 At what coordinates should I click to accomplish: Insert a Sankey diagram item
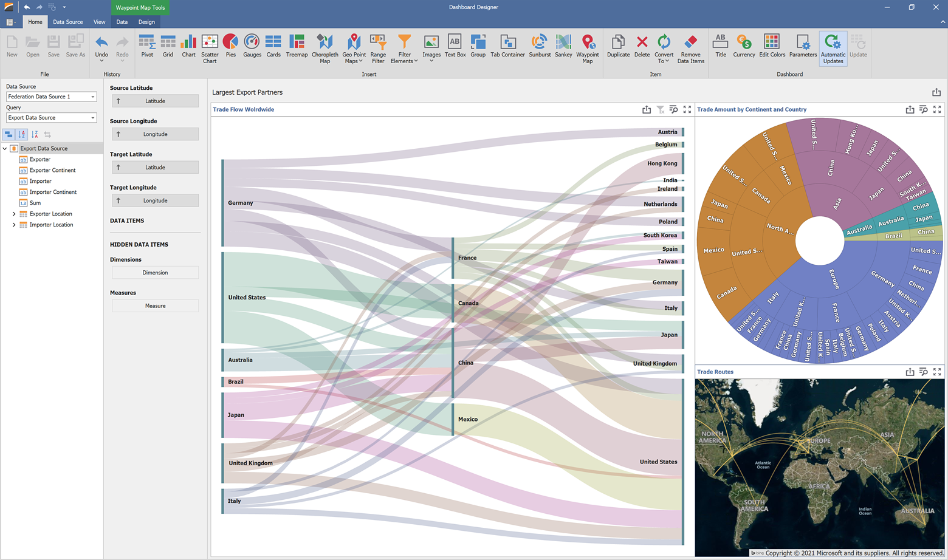563,47
